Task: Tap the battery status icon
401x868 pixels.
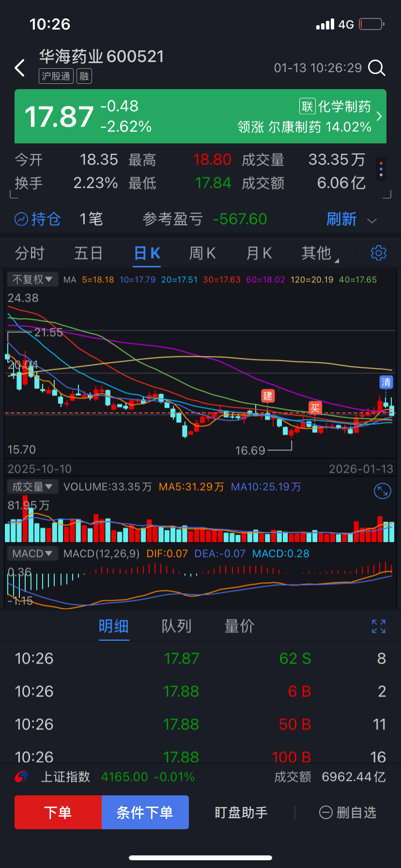Action: click(371, 24)
